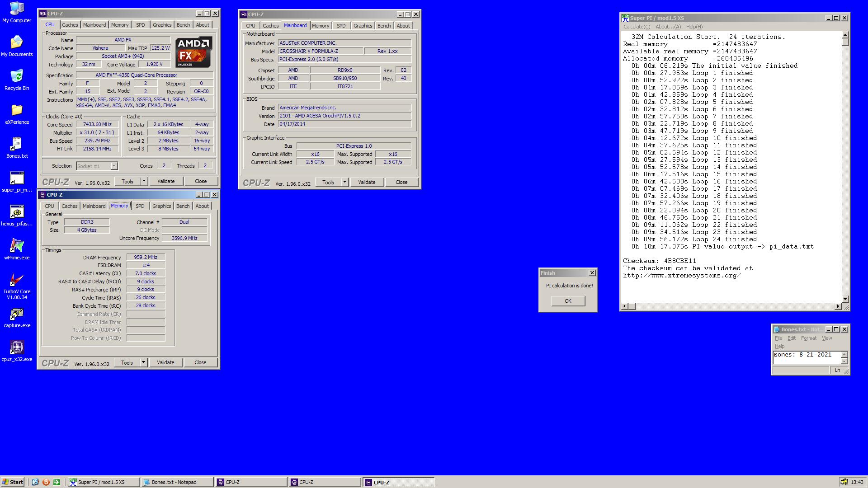Click Close button in Memory window
This screenshot has width=868, height=488.
pyautogui.click(x=200, y=362)
